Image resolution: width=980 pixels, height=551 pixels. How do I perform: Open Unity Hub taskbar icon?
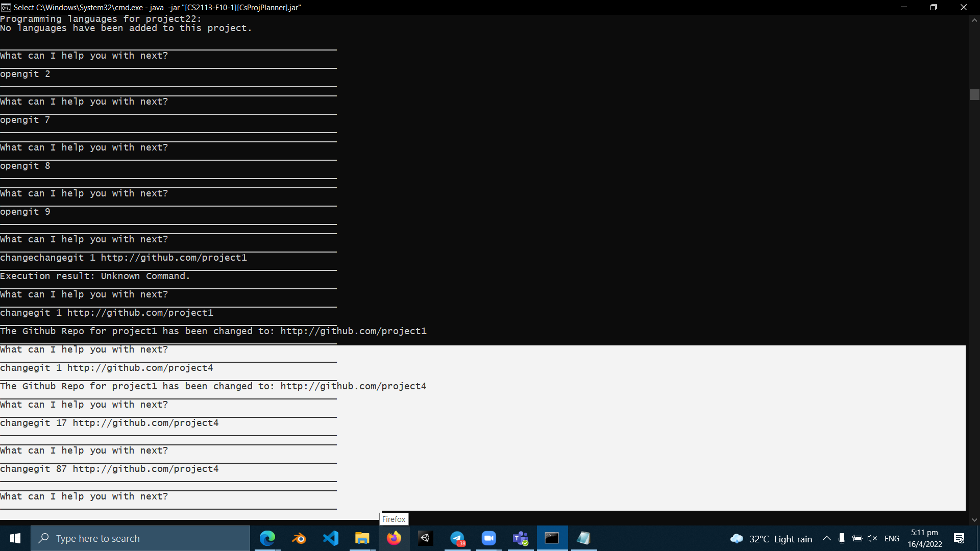pyautogui.click(x=425, y=538)
